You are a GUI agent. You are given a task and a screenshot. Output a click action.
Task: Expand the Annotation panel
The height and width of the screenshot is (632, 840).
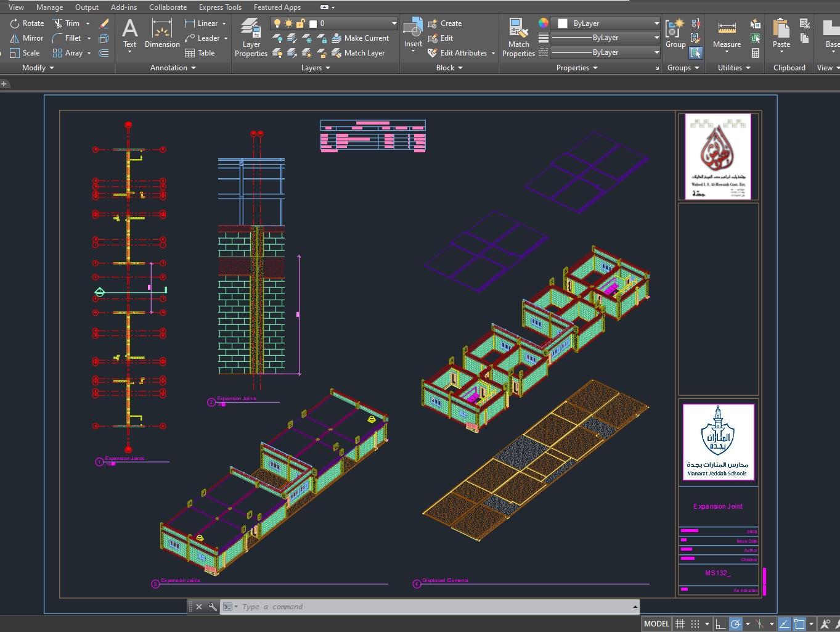click(x=173, y=68)
